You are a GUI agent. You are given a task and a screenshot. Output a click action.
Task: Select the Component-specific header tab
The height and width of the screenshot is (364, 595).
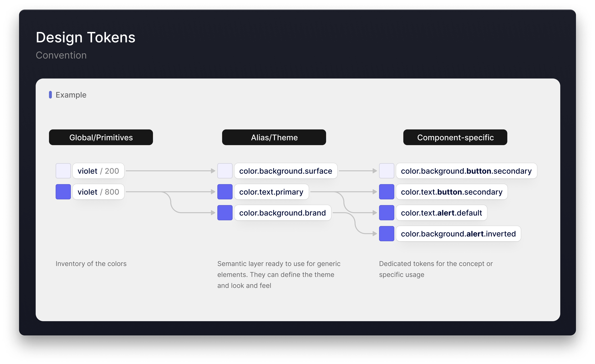click(455, 137)
